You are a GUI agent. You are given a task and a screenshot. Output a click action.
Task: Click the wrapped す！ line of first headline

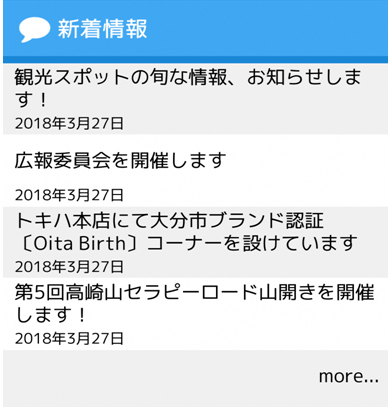[x=31, y=99]
